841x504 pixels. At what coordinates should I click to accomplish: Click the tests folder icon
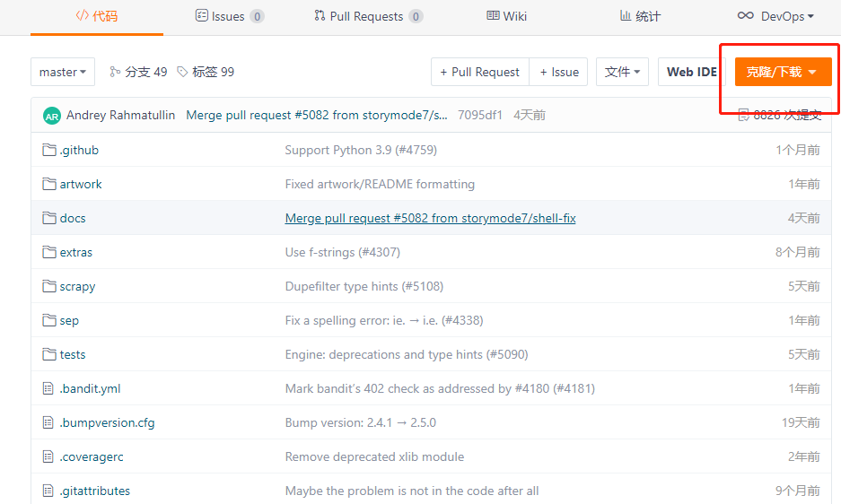click(x=49, y=354)
